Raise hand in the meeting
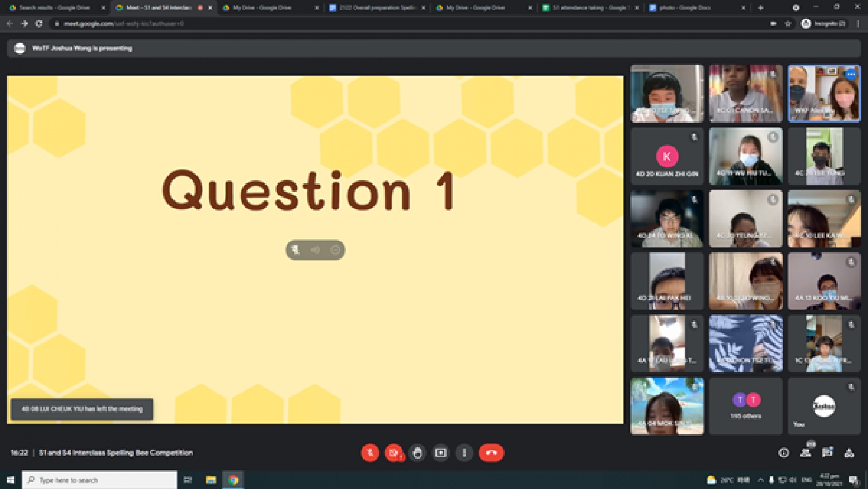 click(417, 453)
